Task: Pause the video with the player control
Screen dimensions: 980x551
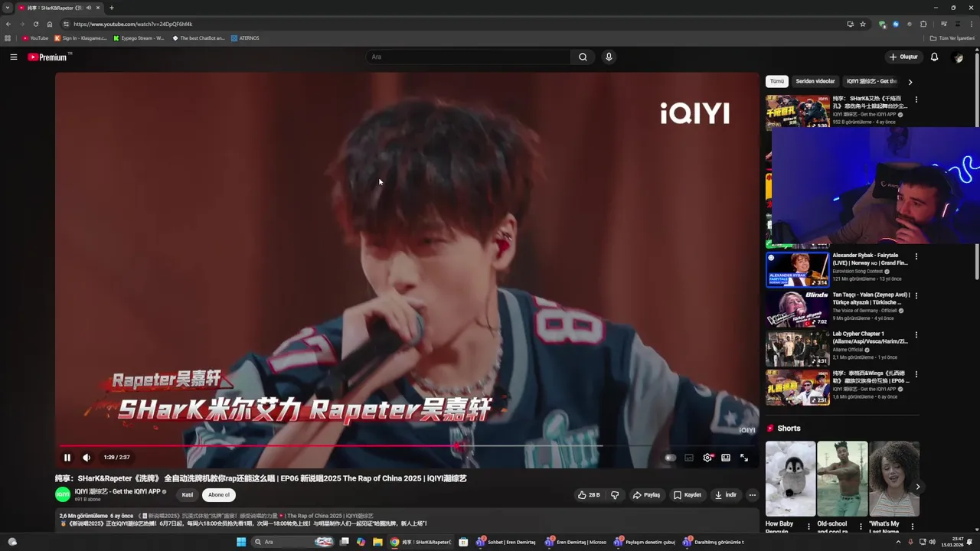Action: click(67, 458)
